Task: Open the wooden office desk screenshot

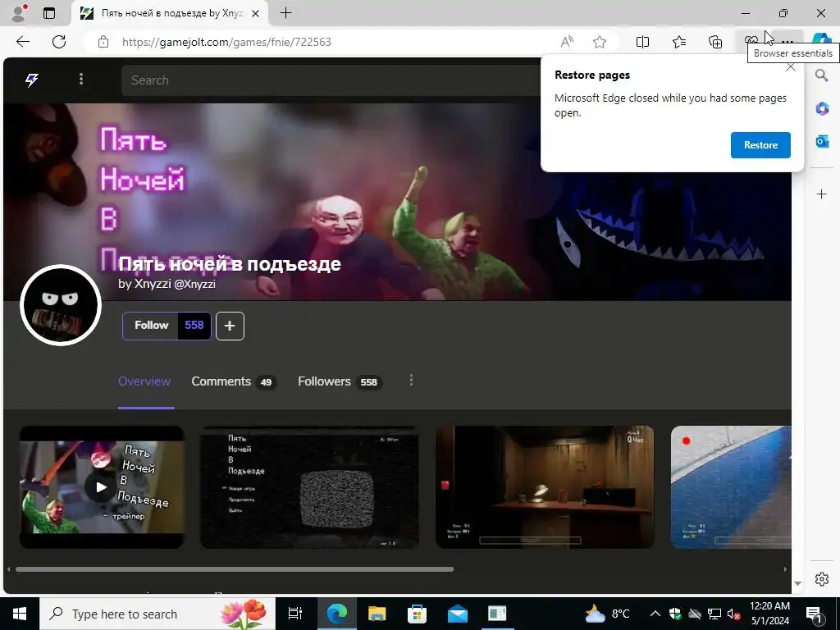Action: point(545,487)
